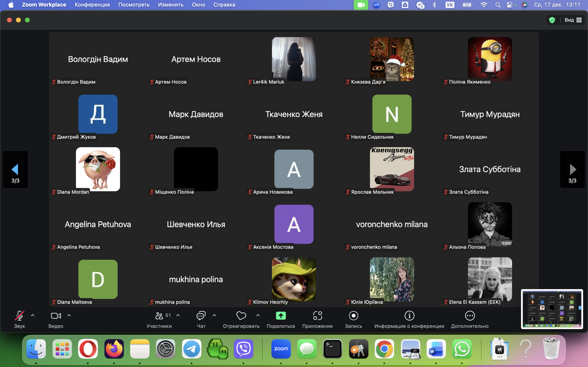Open the More options ellipsis icon
The height and width of the screenshot is (367, 588).
tap(470, 316)
